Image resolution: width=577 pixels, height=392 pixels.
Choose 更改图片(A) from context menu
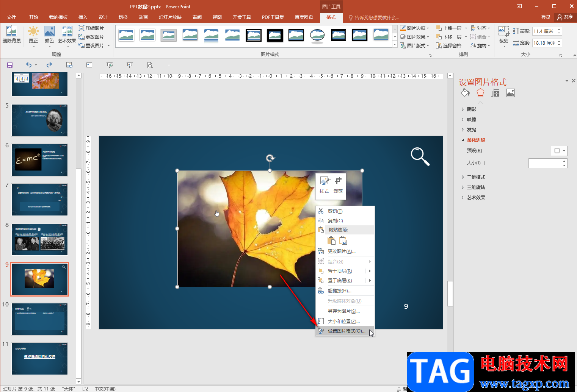[345, 251]
